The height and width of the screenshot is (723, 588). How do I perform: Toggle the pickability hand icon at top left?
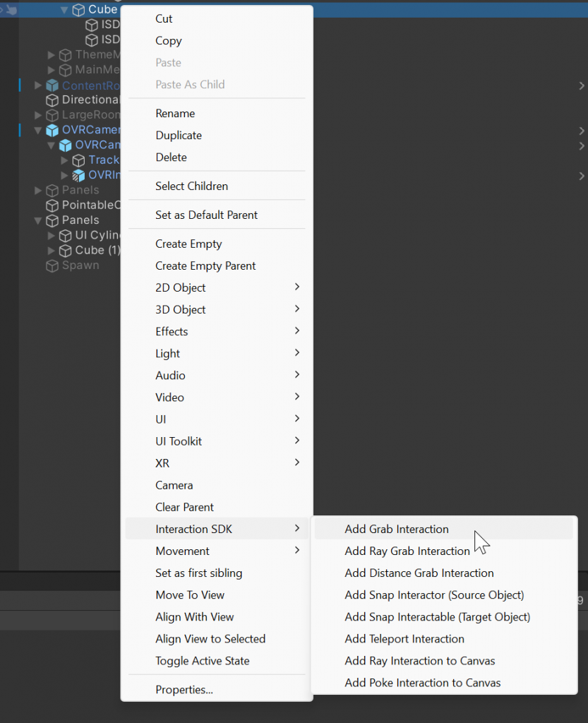point(10,10)
